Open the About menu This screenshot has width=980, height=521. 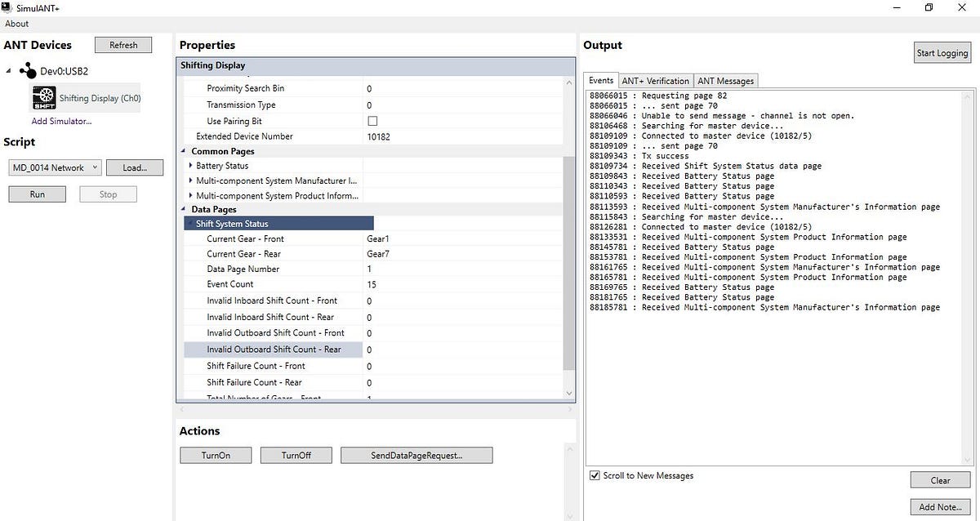[16, 23]
